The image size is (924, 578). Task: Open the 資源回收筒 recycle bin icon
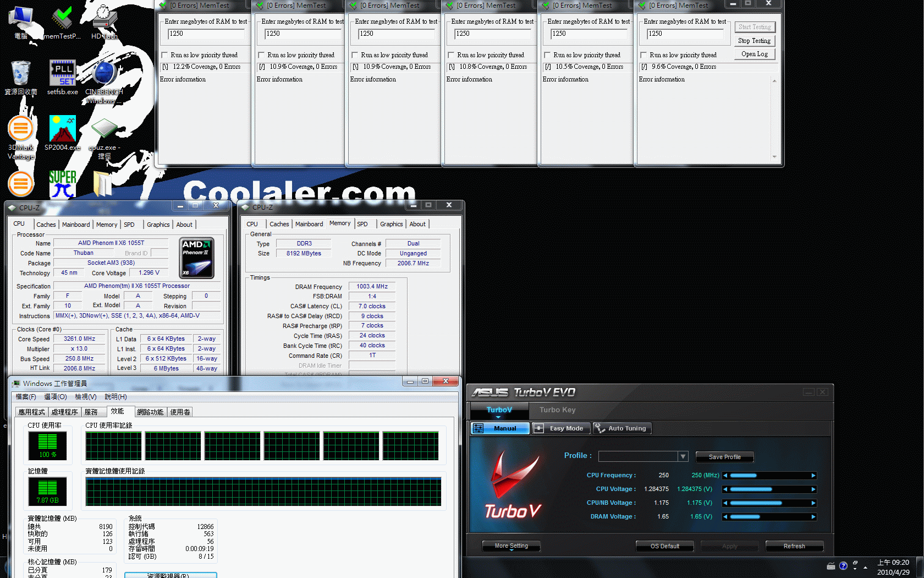(x=20, y=77)
